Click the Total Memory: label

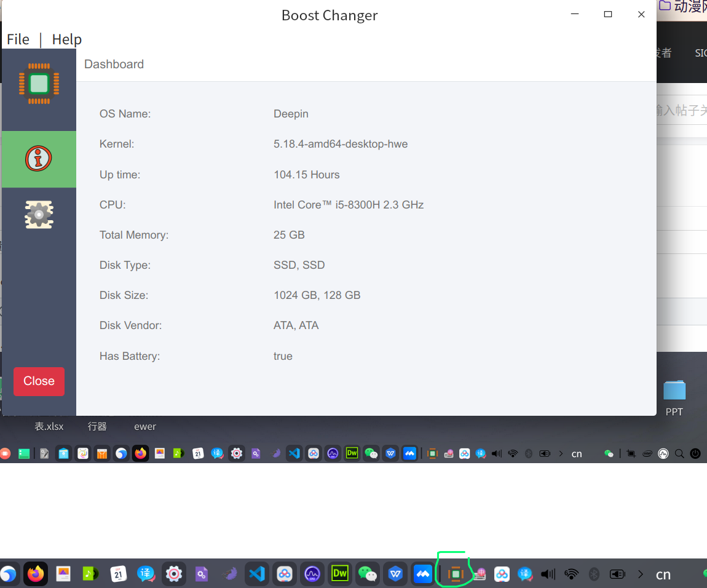coord(134,235)
